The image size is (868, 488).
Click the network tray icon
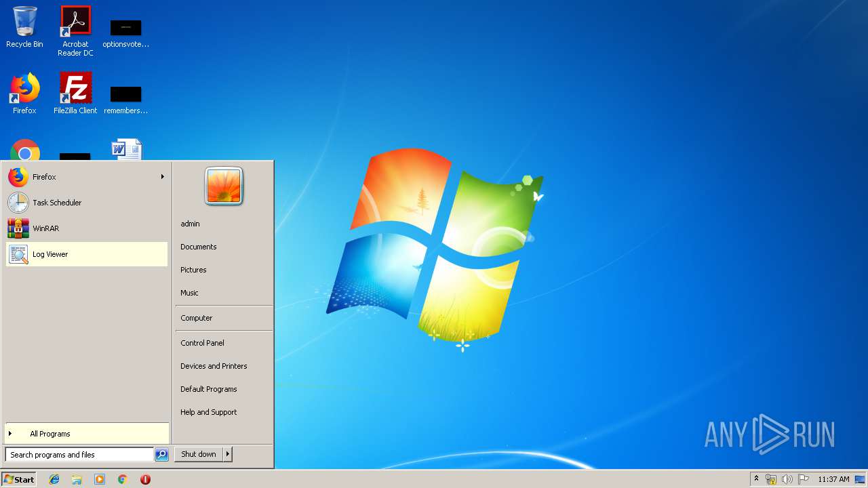coord(771,479)
